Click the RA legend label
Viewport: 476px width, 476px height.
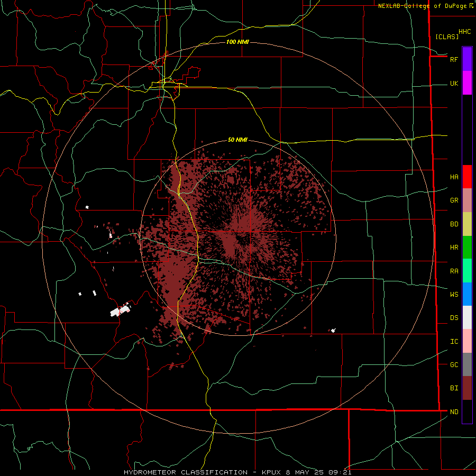[454, 271]
